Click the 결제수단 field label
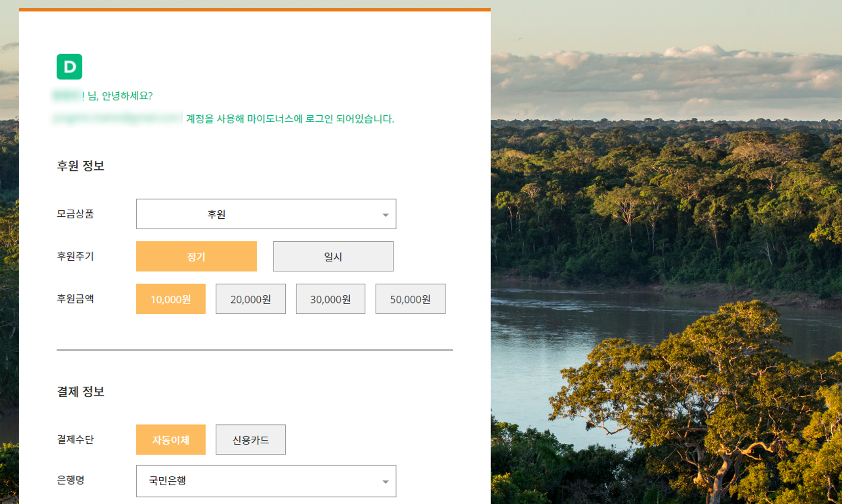 click(75, 440)
